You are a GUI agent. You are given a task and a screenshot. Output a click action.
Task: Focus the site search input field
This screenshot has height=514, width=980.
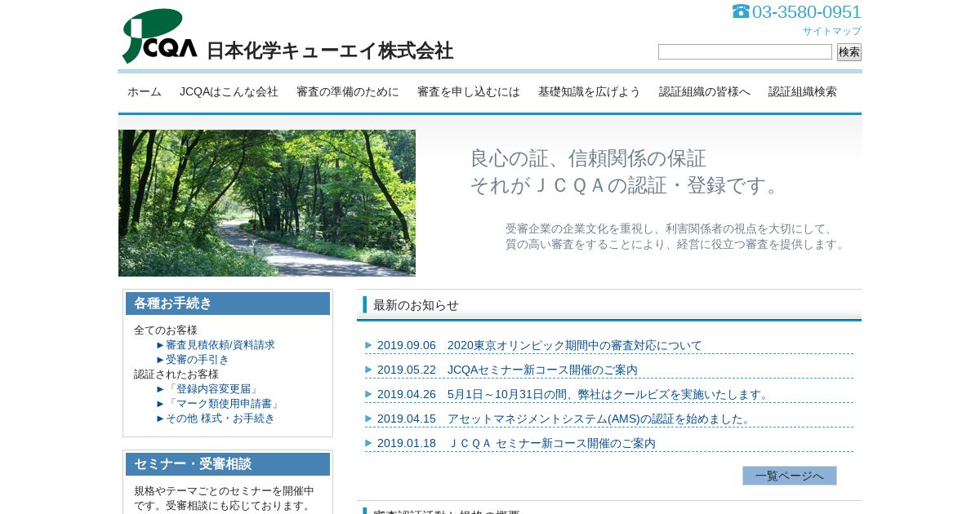click(745, 52)
